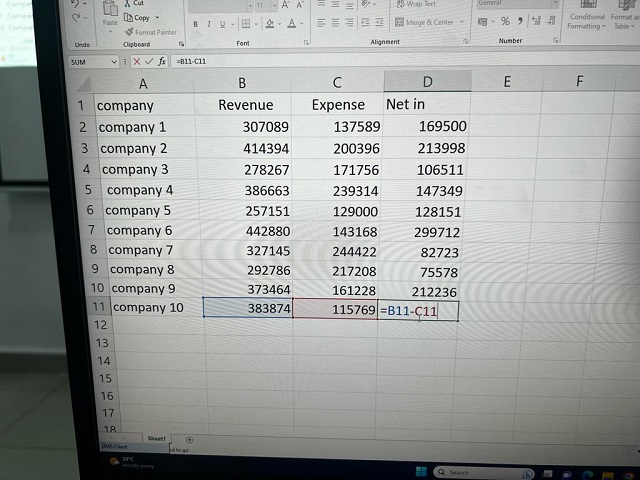Viewport: 640px width, 480px height.
Task: Click the Borders icon
Action: point(246,24)
